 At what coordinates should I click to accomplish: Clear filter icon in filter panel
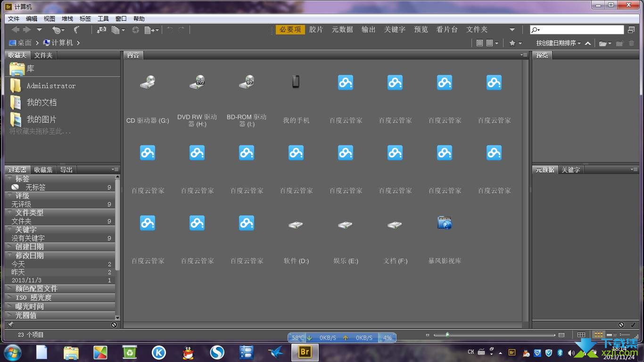[x=114, y=325]
